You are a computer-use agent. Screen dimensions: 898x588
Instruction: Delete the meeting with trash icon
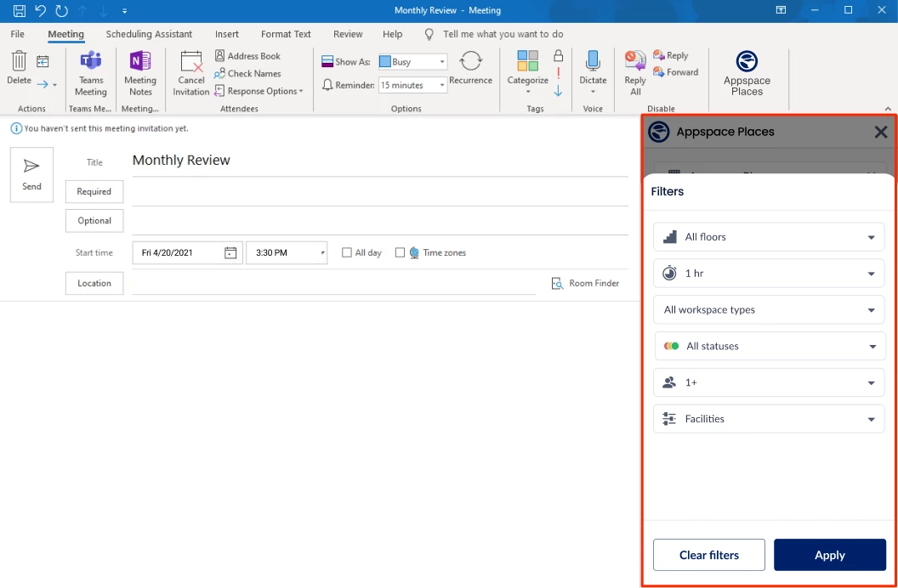click(19, 67)
